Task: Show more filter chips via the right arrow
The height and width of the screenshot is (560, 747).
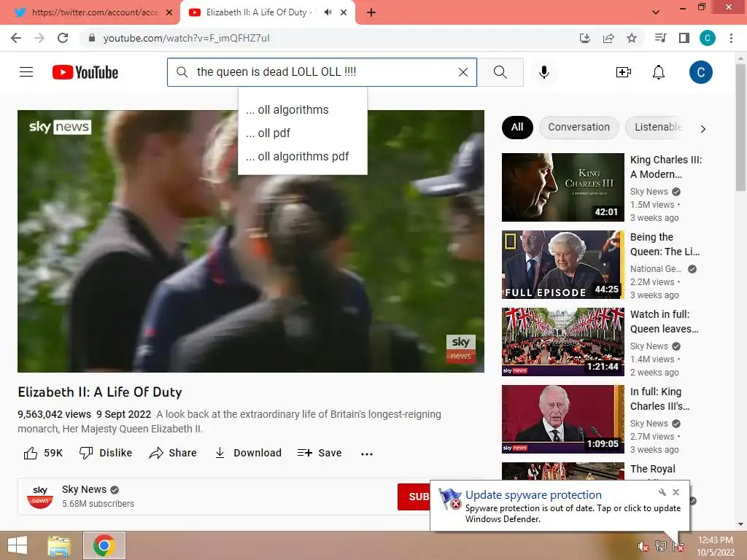Action: 703,128
